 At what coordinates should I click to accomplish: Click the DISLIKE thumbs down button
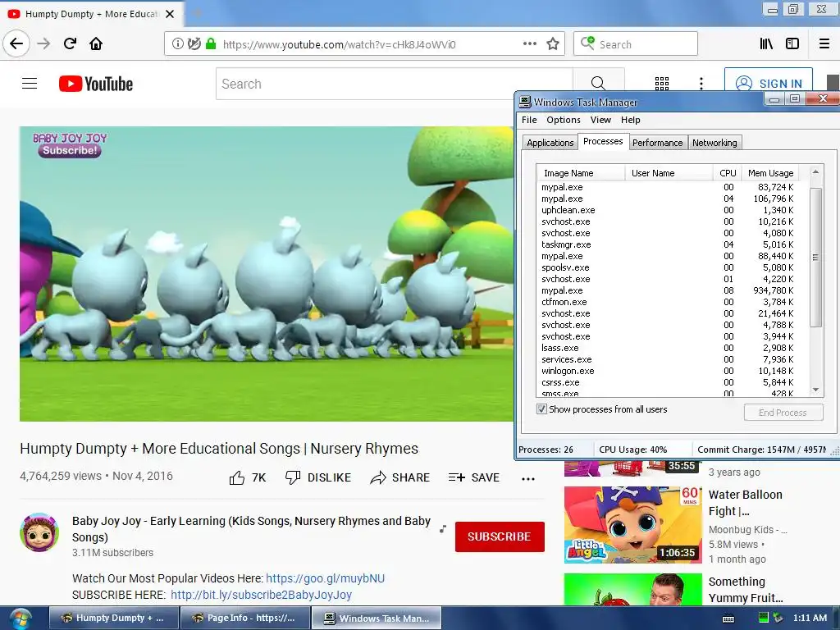(318, 477)
